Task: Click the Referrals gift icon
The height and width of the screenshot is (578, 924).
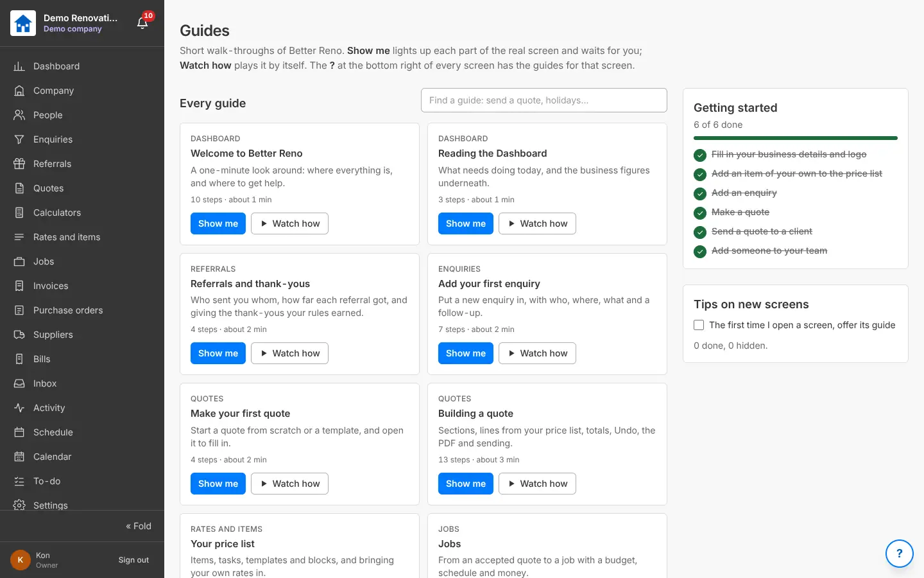Action: click(19, 164)
